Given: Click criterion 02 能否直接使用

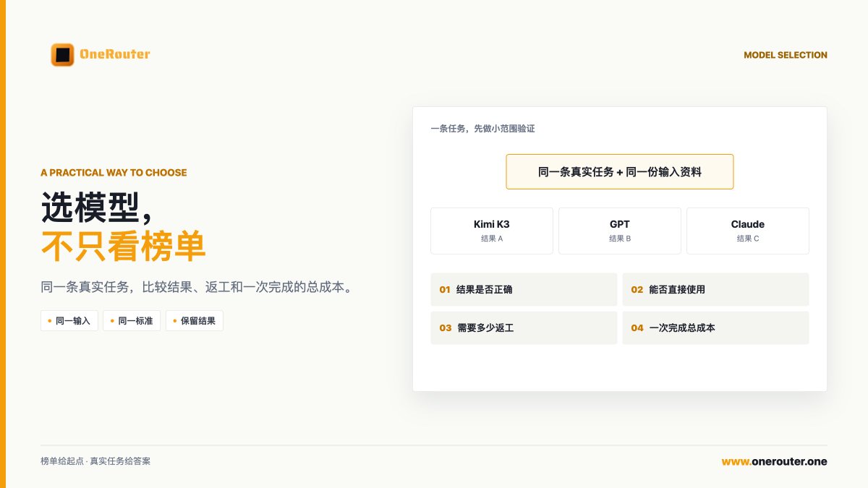Looking at the screenshot, I should [x=716, y=289].
